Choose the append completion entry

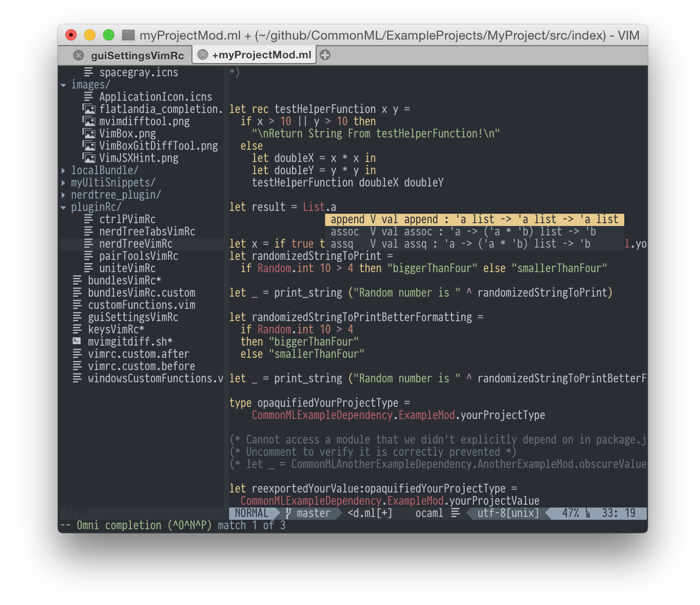tap(475, 219)
